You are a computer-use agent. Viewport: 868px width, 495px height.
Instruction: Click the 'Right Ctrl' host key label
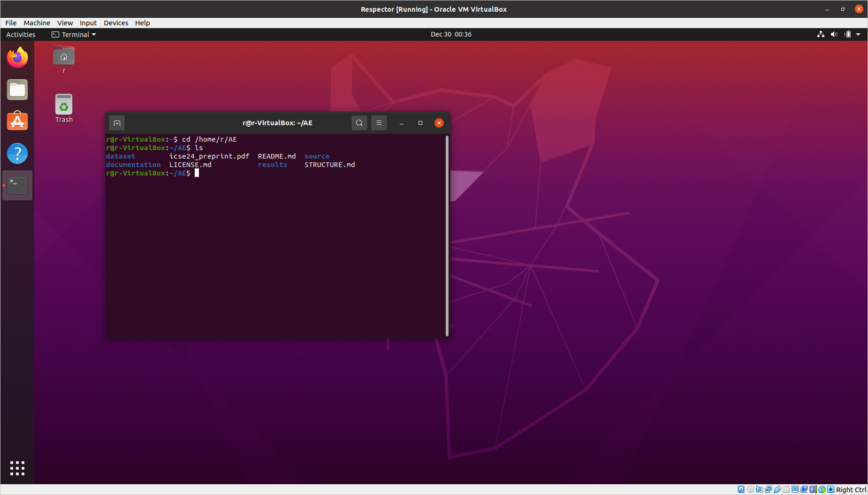click(851, 489)
